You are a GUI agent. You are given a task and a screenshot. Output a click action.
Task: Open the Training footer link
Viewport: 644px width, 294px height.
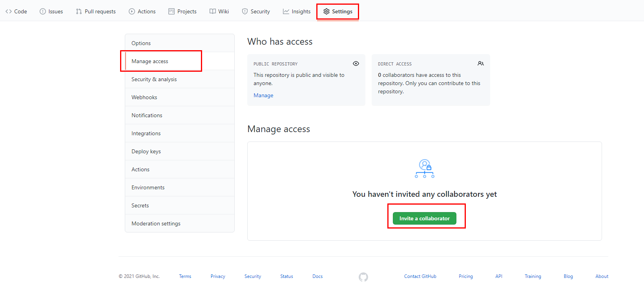click(533, 276)
